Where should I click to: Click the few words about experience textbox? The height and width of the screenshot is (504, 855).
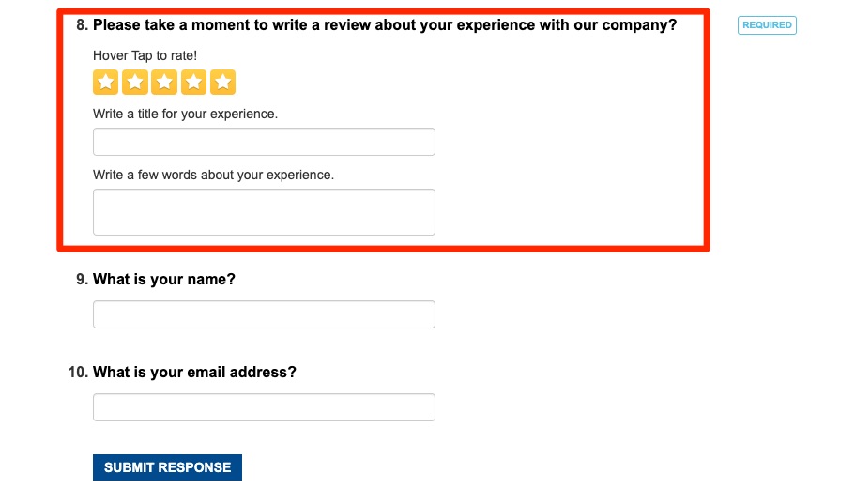[x=264, y=212]
